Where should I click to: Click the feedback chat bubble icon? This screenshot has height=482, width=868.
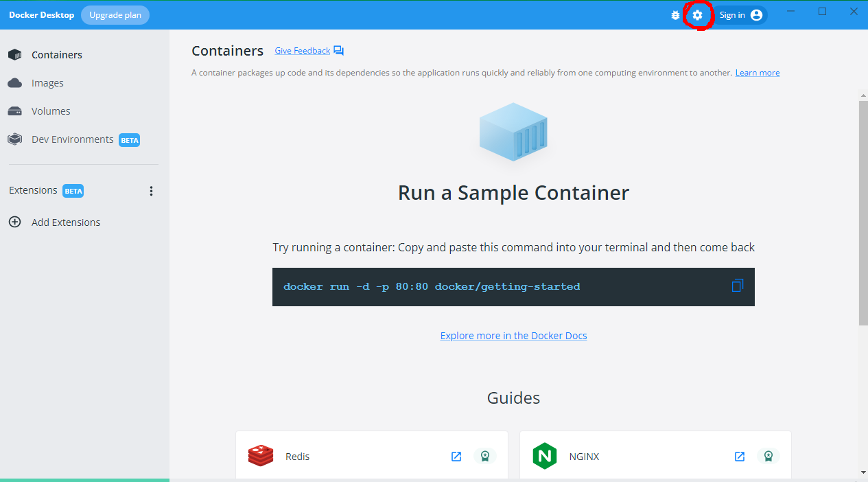pos(338,51)
